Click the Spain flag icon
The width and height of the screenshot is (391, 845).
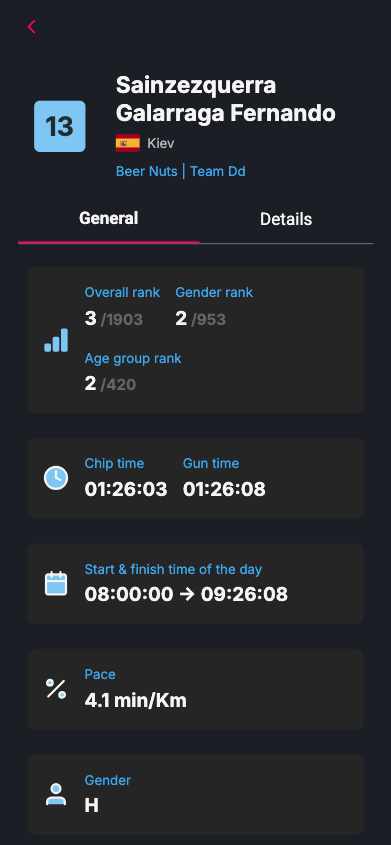click(x=128, y=143)
